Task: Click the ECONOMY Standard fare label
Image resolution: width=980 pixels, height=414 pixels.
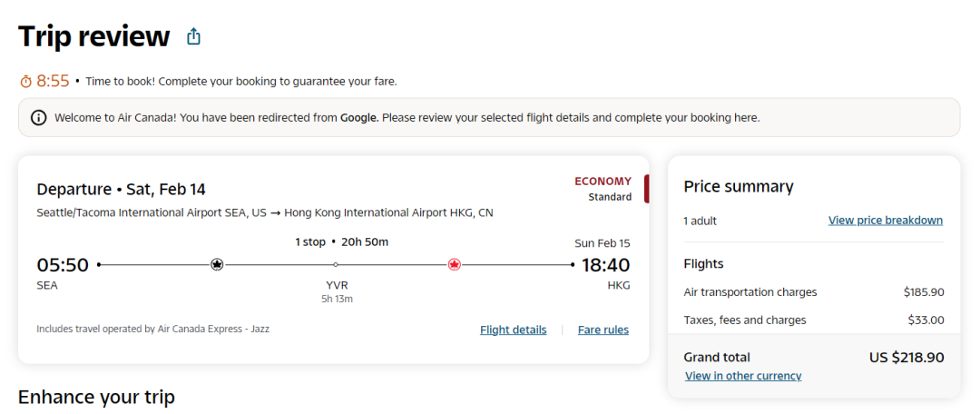Action: click(x=603, y=188)
